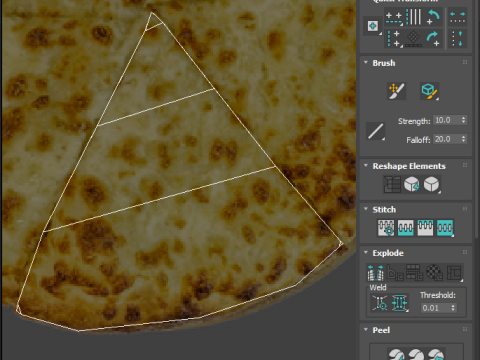Click the "Threshold:" label
Screen dimensions: 480x360
coord(438,295)
